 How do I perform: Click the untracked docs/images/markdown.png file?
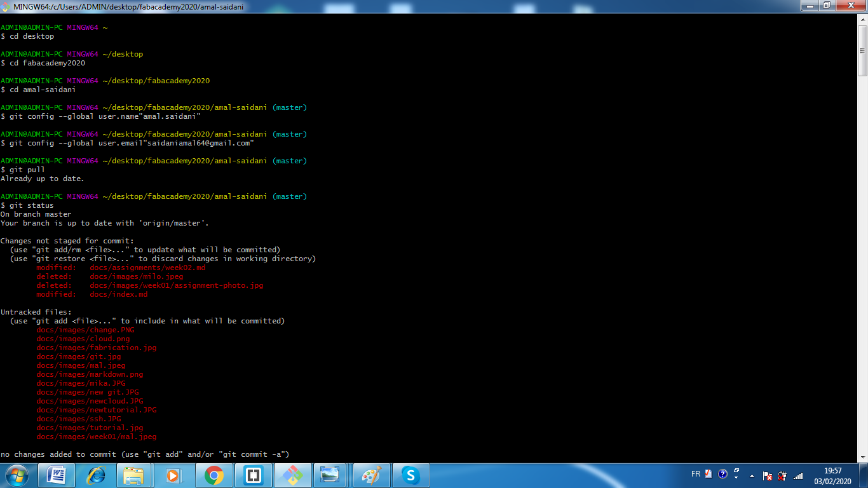[x=90, y=374]
